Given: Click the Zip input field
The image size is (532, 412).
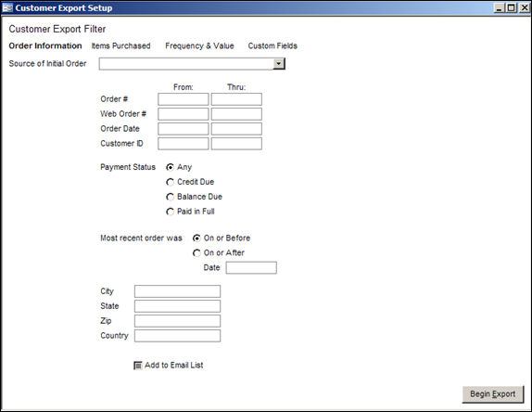Looking at the screenshot, I should [x=177, y=321].
